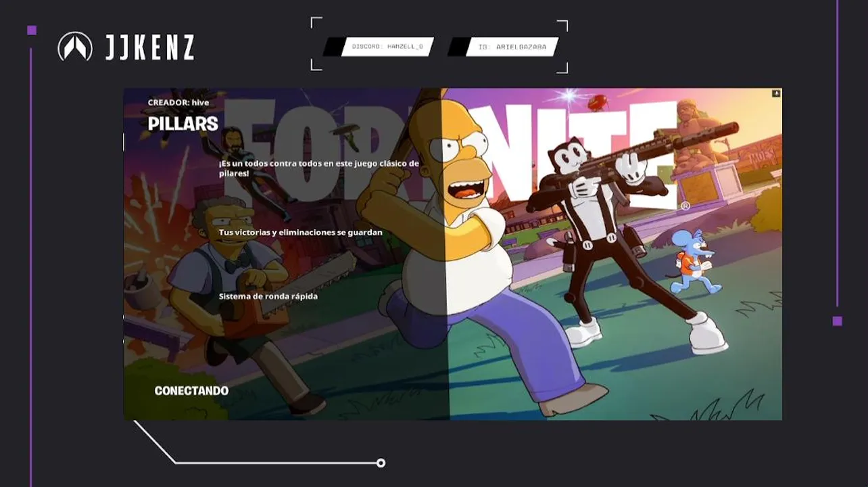Click the PILLARS map title
The height and width of the screenshot is (487, 868).
pyautogui.click(x=183, y=124)
